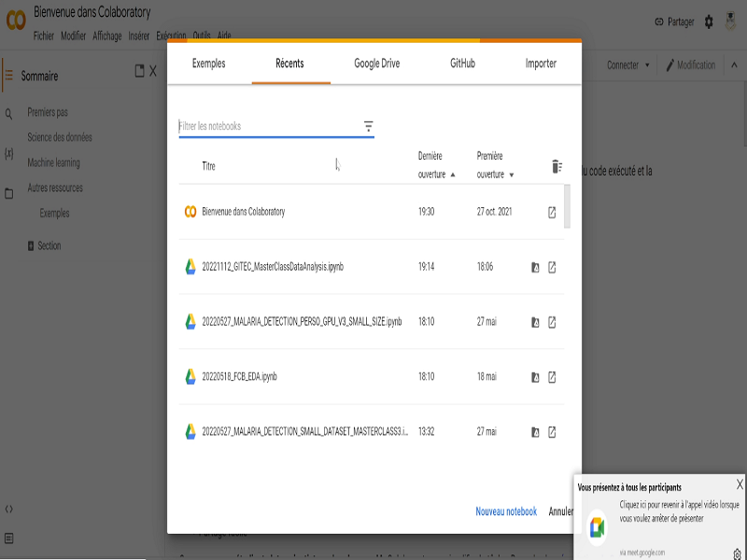The image size is (747, 560).
Task: Open Bienvenue dans Colaboratory in a new tab
Action: coord(552,213)
